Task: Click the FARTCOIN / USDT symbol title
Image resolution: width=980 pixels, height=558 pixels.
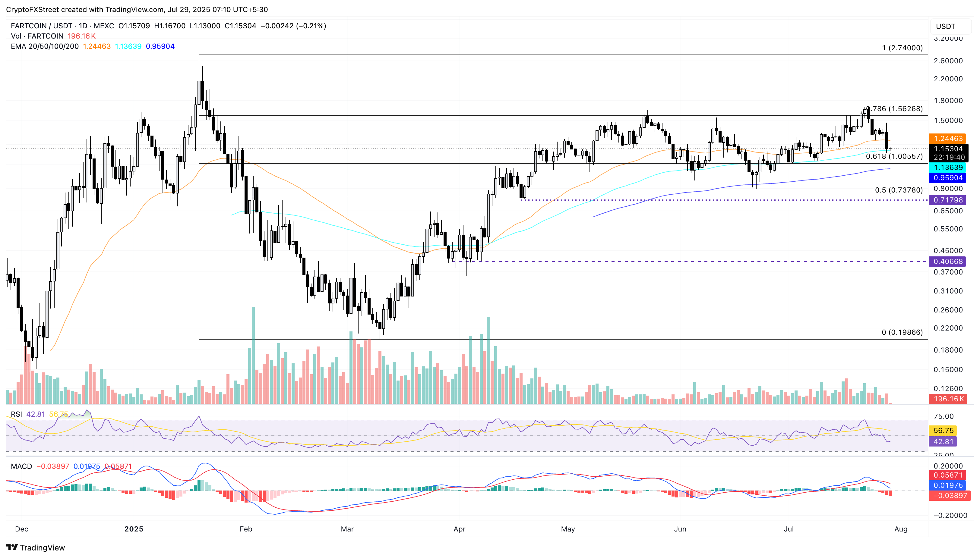Action: tap(41, 26)
